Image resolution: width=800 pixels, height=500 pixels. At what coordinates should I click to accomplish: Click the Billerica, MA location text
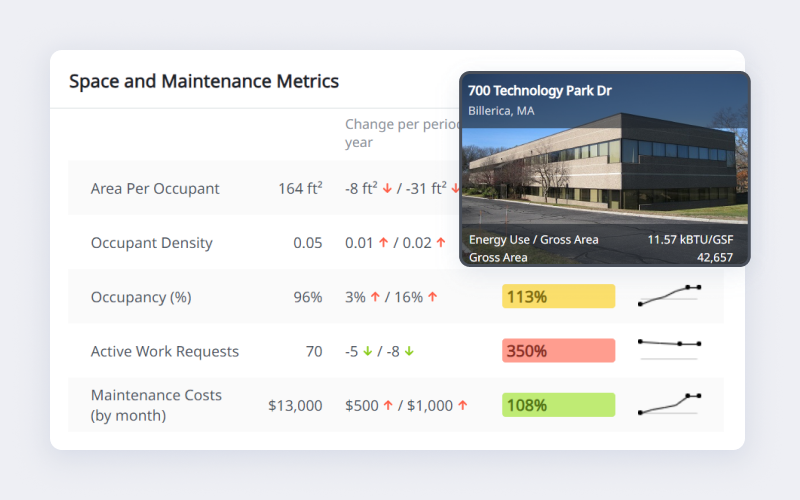click(x=501, y=111)
